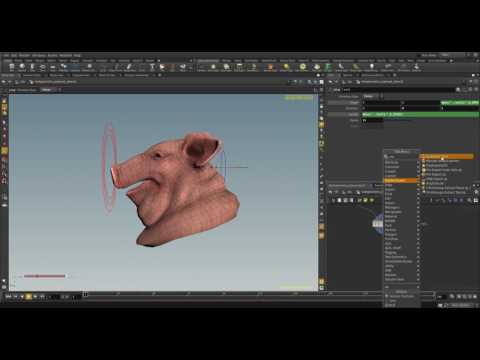480x360 pixels.
Task: Open the Render menu
Action: coord(24,55)
